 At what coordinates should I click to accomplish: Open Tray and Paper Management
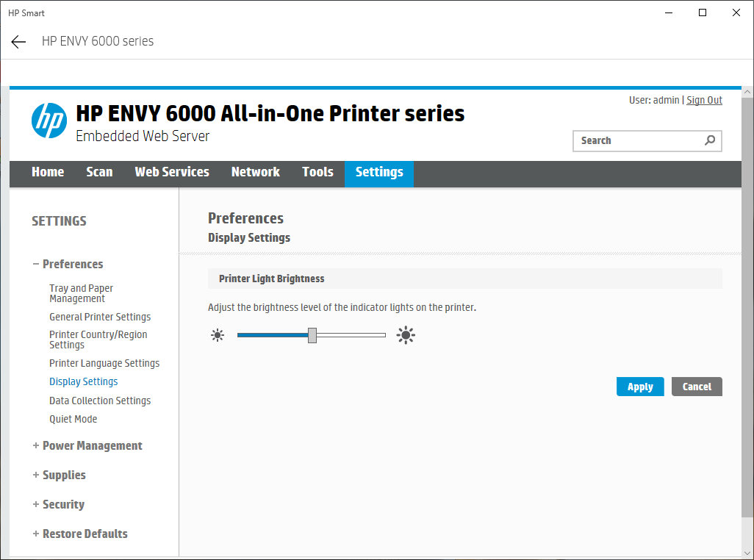tap(81, 293)
